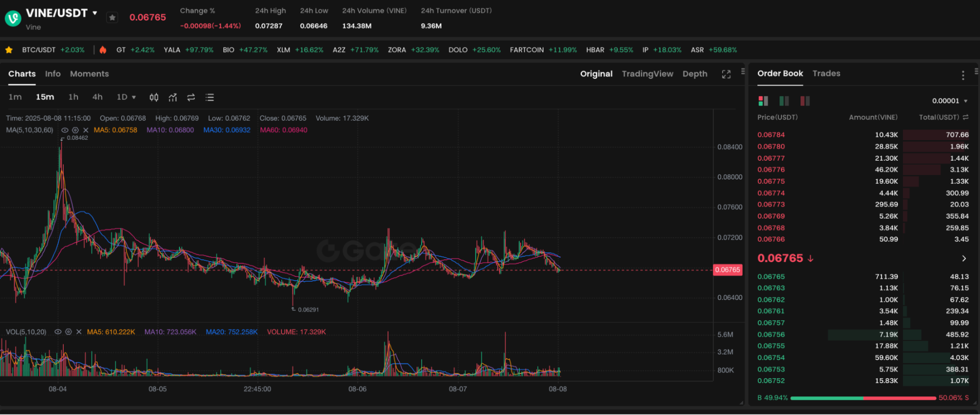Click the Vine coin logo

(x=13, y=19)
